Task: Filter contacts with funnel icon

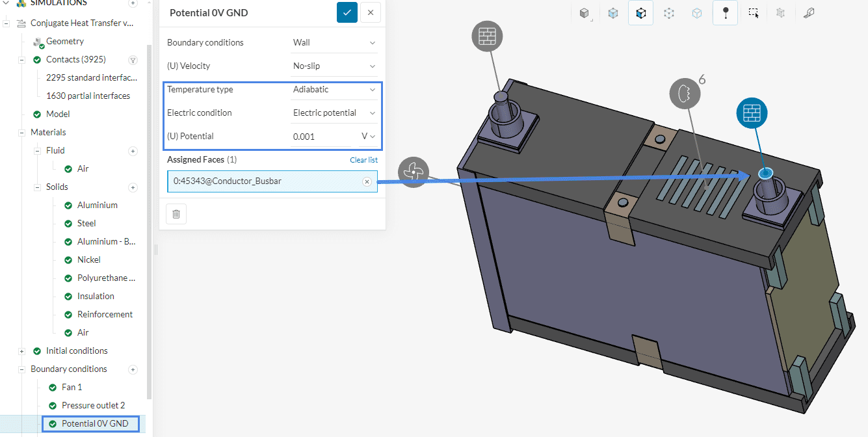Action: point(133,60)
